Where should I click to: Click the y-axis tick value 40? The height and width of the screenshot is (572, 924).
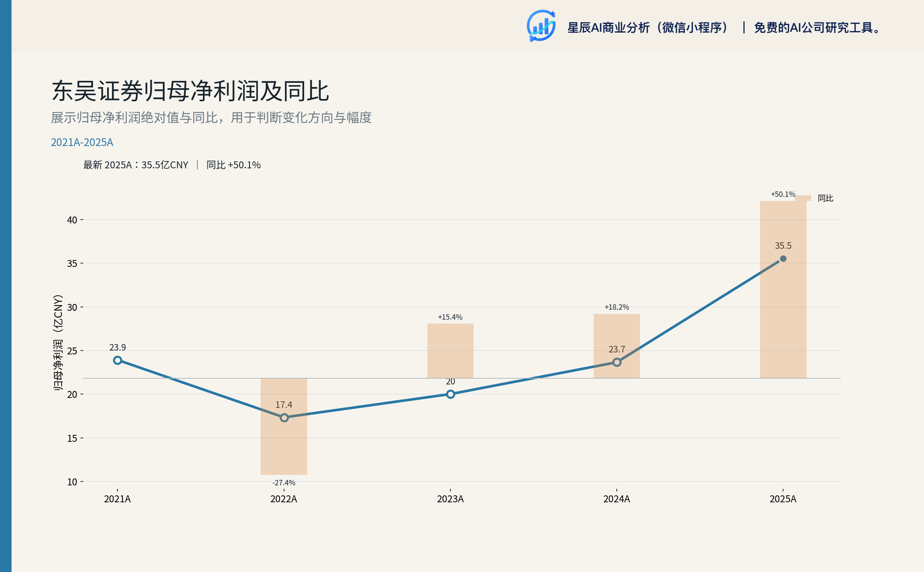pos(72,220)
